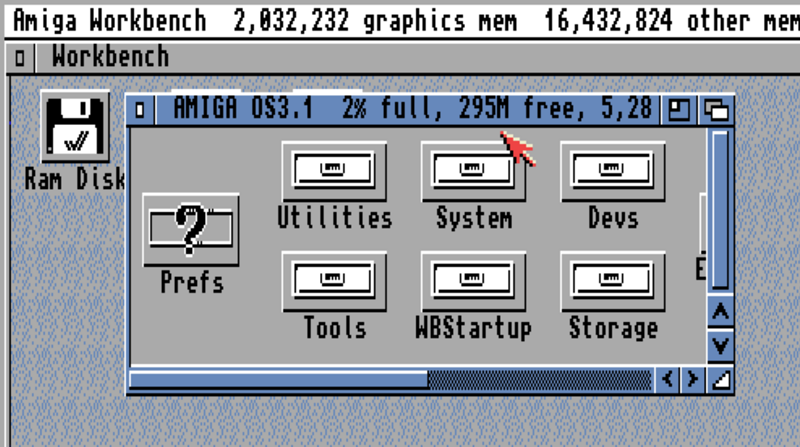The image size is (800, 447).
Task: Click the Storage label text
Action: [613, 328]
